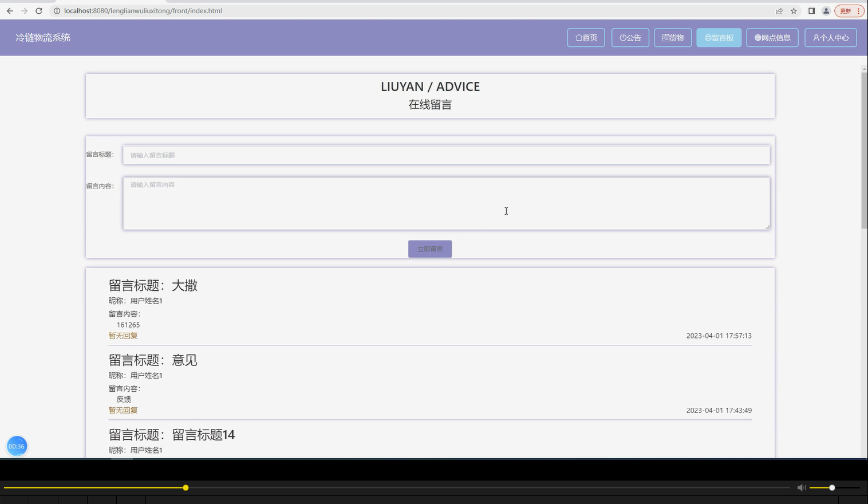The image size is (868, 504).
Task: Click the timestamp 2023-04-01 17:43:49
Action: (719, 410)
